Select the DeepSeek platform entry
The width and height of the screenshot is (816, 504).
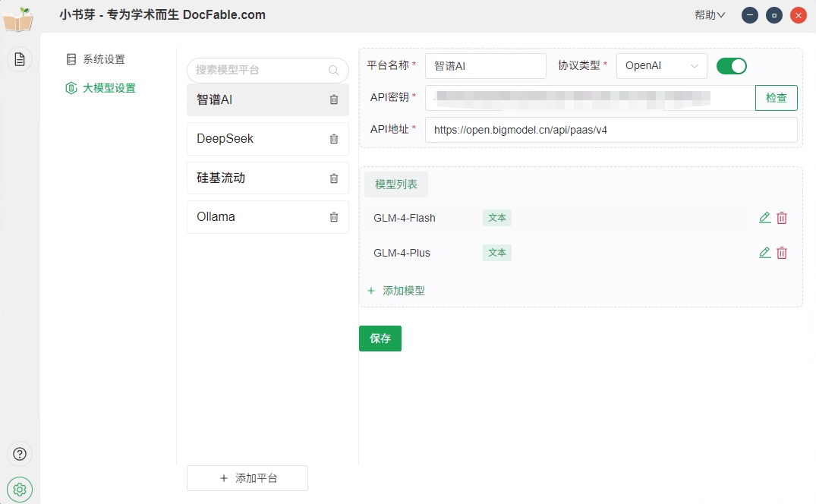click(x=267, y=139)
